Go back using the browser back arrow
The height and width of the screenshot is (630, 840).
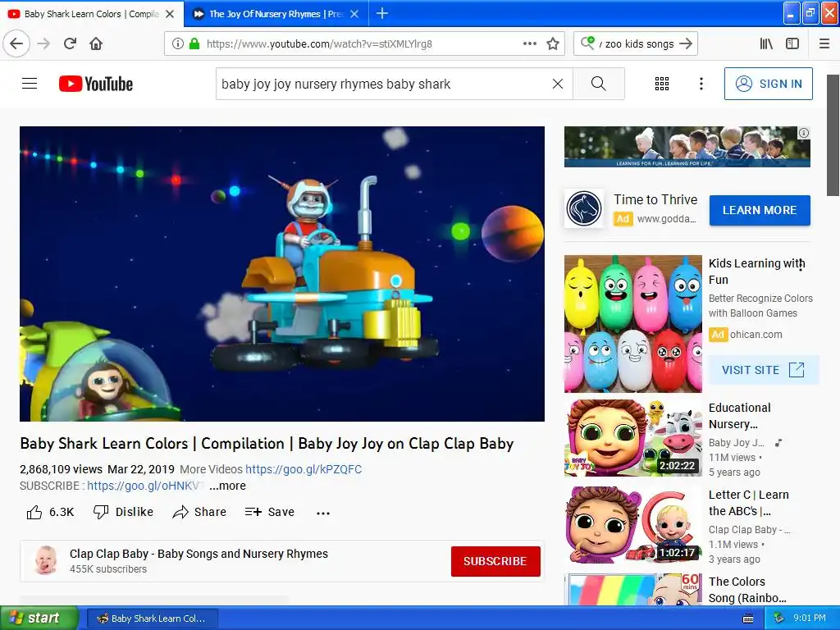tap(16, 43)
